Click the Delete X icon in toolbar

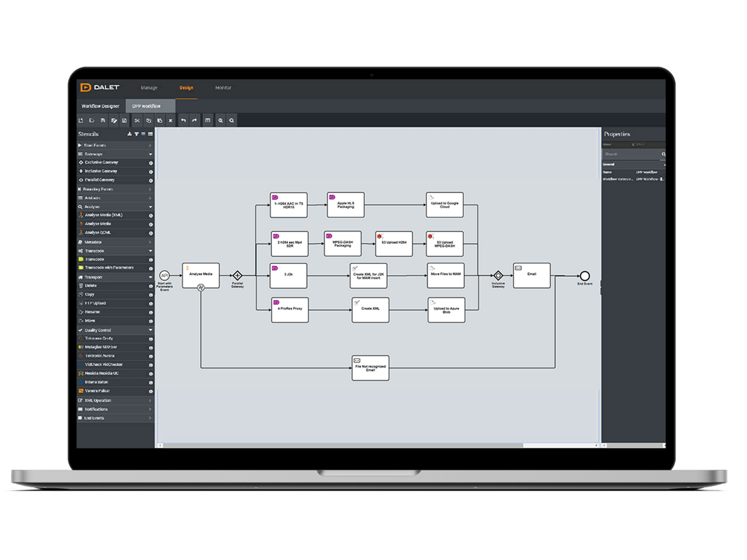tap(170, 120)
